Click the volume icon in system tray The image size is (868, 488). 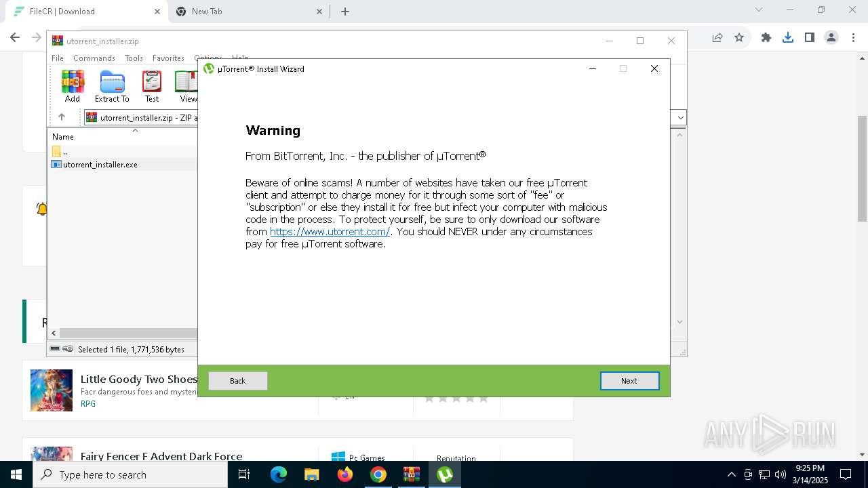[x=781, y=474]
